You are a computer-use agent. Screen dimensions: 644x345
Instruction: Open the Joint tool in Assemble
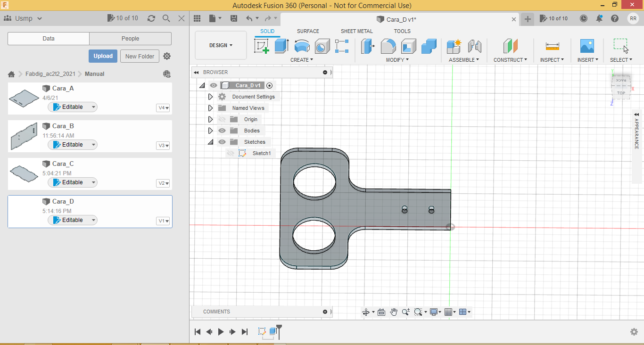[474, 46]
